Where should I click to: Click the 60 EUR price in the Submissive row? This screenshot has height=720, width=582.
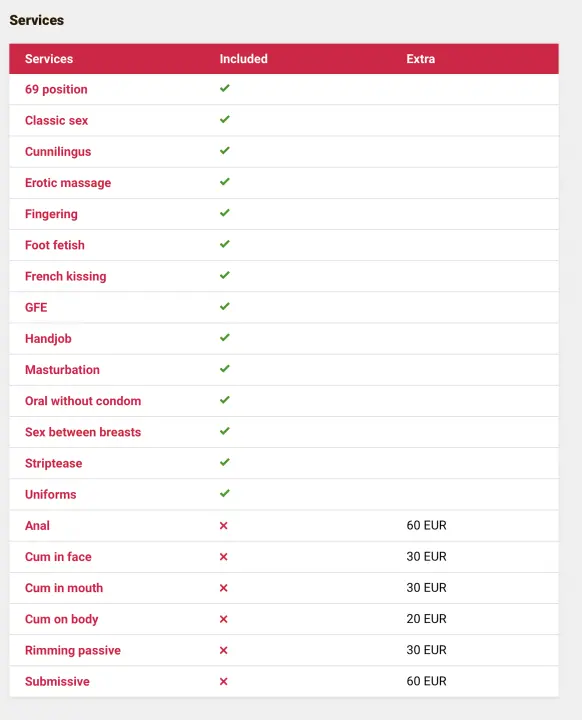(426, 681)
